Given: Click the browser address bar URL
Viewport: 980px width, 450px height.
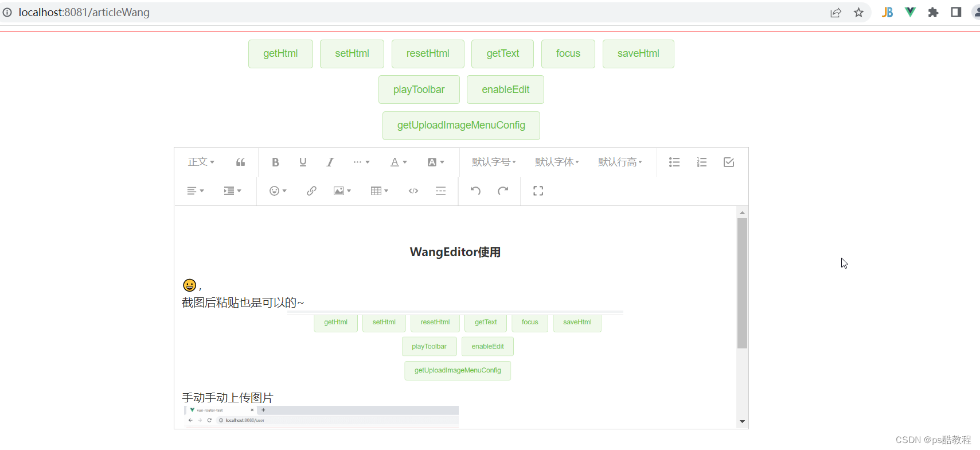Looking at the screenshot, I should coord(84,13).
